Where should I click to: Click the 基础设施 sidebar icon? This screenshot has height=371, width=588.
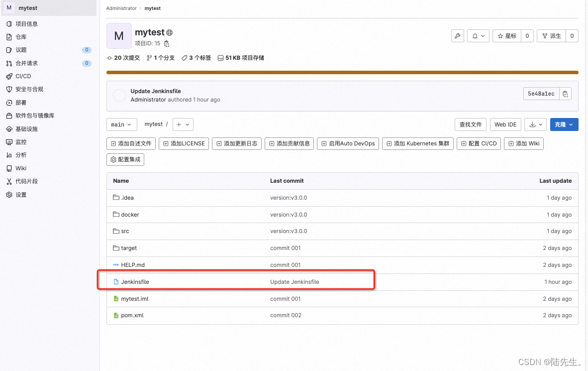[9, 129]
